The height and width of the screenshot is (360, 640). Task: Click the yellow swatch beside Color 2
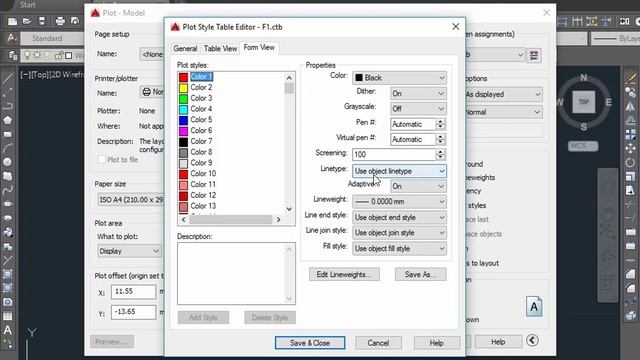[183, 88]
